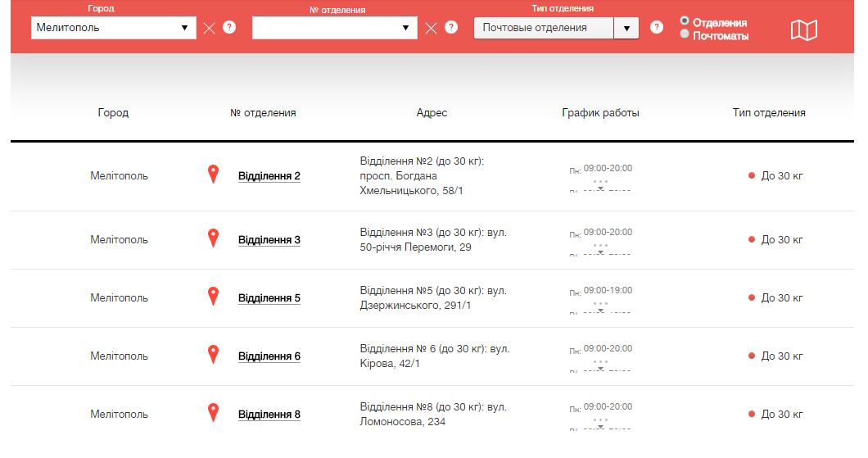
Task: Click map pin for Відділення 5
Action: click(213, 296)
